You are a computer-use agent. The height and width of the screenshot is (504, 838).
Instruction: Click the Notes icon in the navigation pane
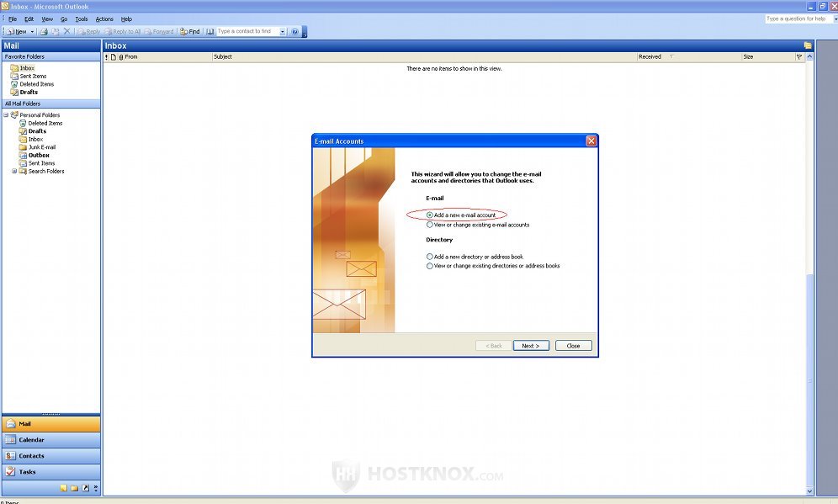64,488
